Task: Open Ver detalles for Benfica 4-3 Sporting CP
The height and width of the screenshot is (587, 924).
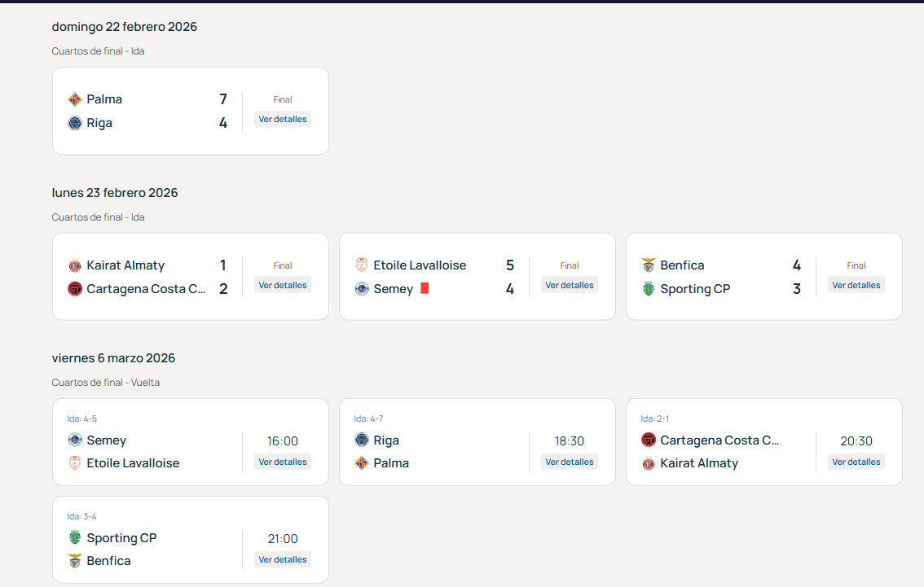Action: tap(856, 285)
